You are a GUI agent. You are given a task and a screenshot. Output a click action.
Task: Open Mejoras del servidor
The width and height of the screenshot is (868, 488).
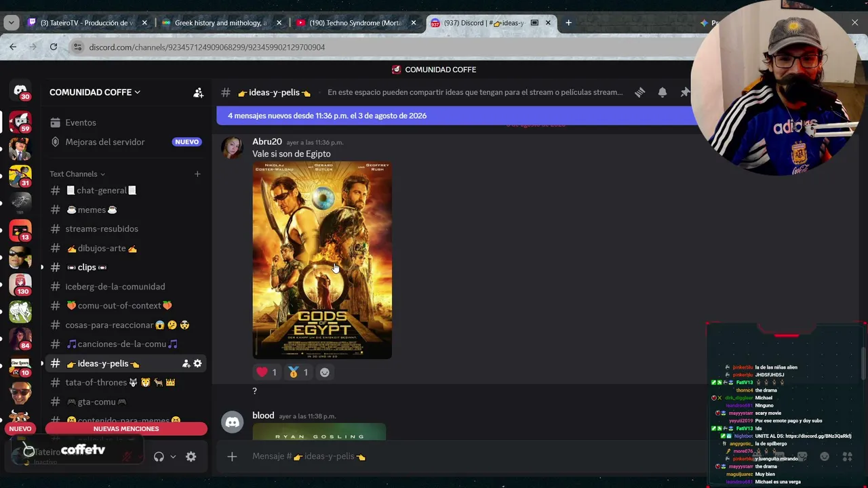(105, 142)
